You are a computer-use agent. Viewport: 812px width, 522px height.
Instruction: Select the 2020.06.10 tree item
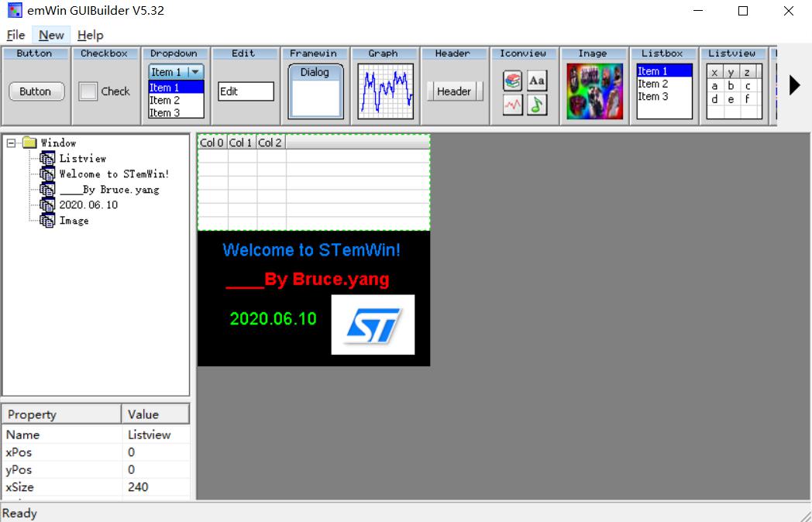click(x=88, y=205)
